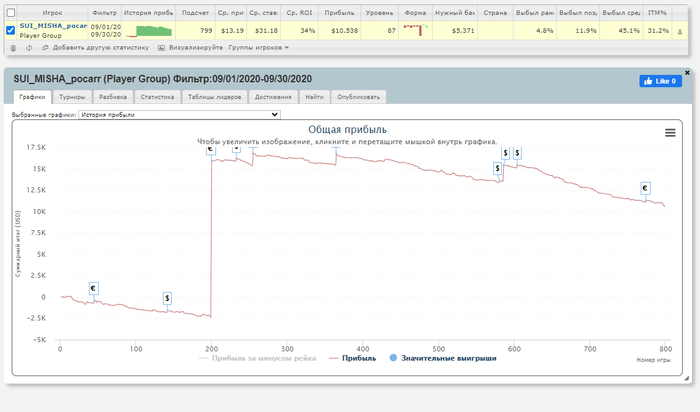Sort by the 'Уровень' column header

379,13
